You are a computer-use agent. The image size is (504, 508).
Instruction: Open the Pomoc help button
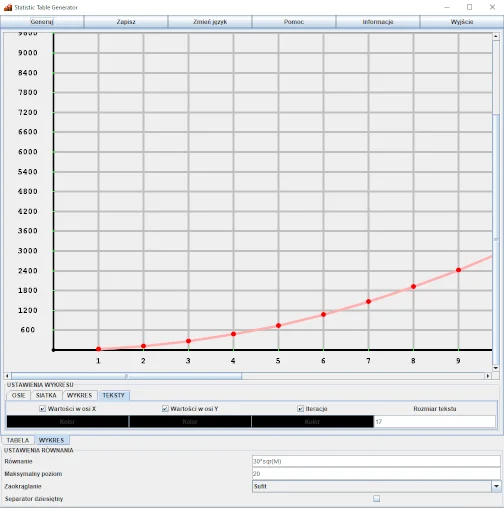(294, 22)
